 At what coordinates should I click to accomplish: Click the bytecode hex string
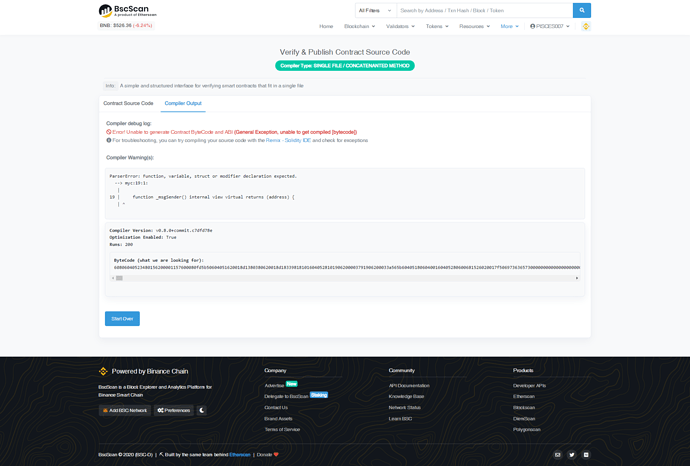click(x=347, y=267)
